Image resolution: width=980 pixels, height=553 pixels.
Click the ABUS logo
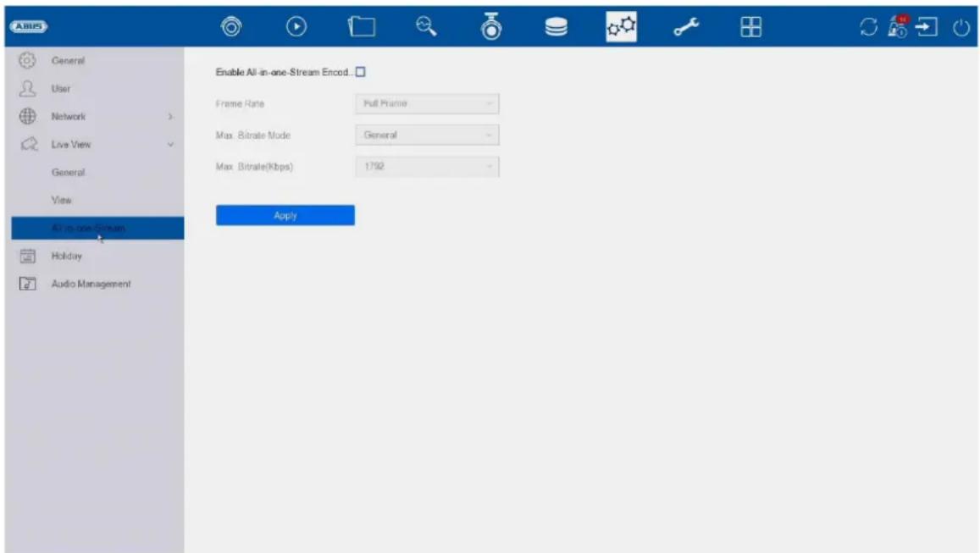(28, 26)
